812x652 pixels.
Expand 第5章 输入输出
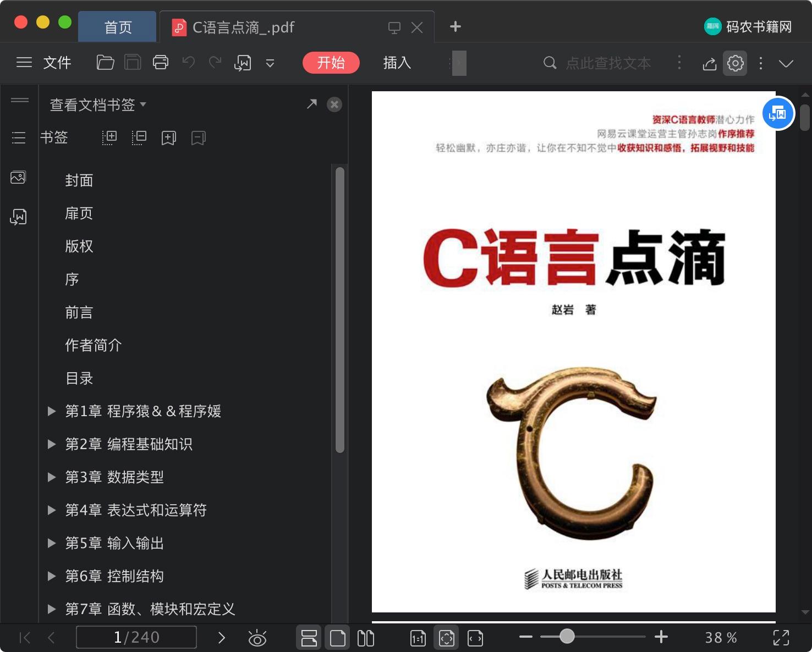[52, 543]
